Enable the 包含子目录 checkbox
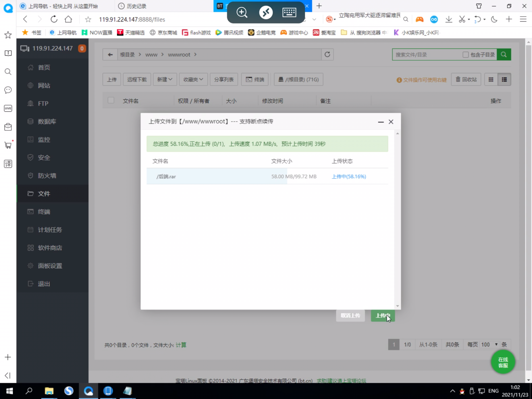 click(465, 55)
